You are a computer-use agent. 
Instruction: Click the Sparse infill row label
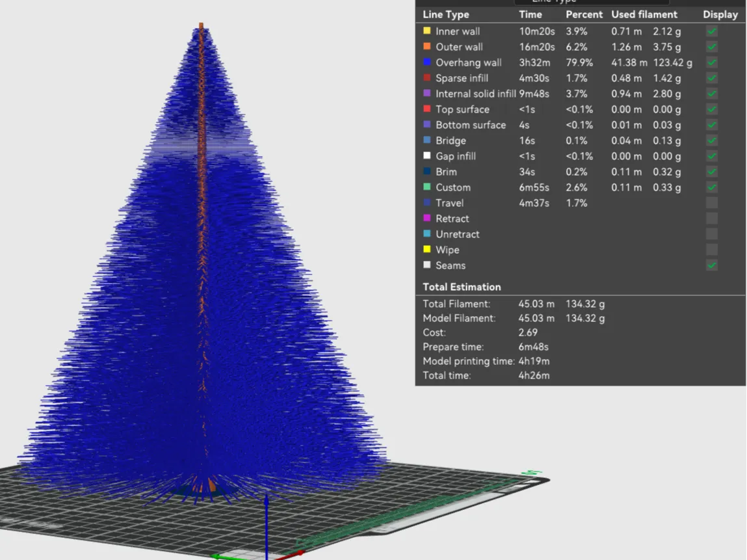click(x=461, y=78)
